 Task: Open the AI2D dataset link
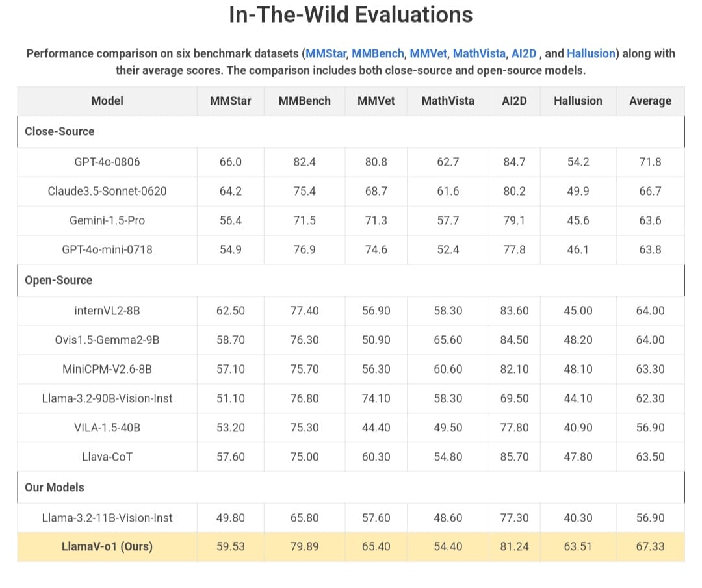coord(524,54)
